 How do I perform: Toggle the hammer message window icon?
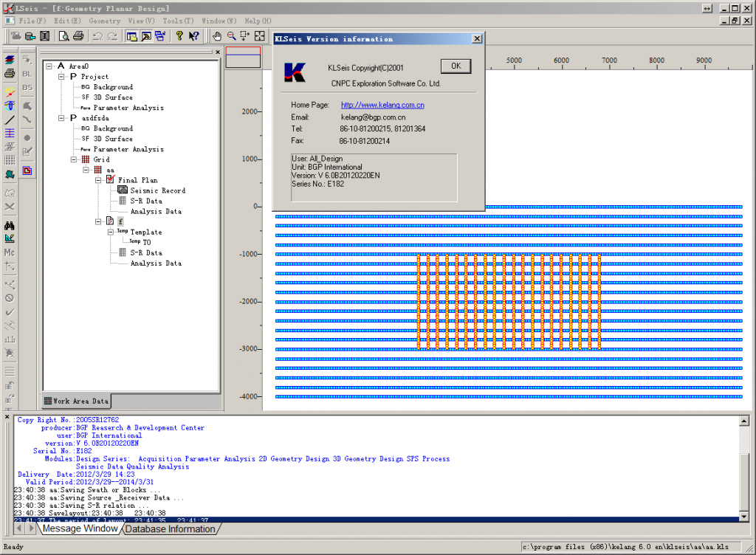146,35
